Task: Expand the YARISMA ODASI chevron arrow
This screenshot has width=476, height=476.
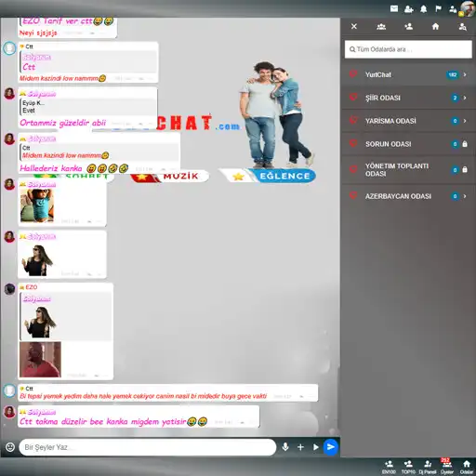Action: pos(465,121)
